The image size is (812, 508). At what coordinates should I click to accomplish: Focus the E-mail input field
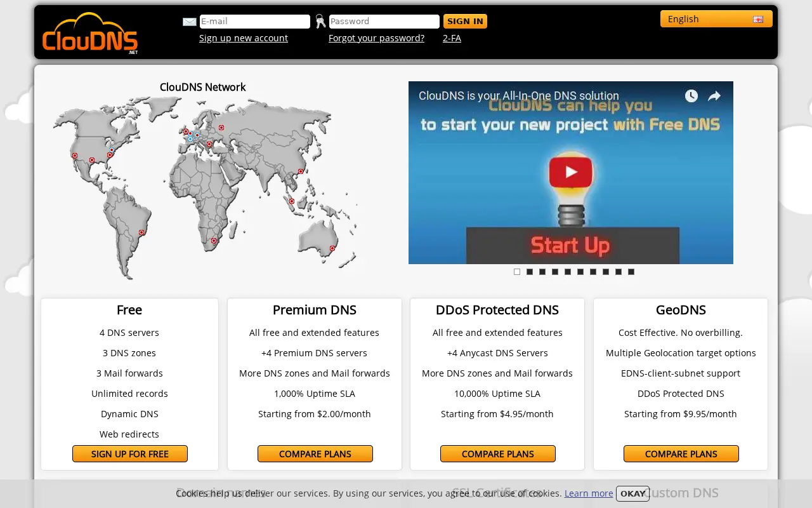coord(255,22)
